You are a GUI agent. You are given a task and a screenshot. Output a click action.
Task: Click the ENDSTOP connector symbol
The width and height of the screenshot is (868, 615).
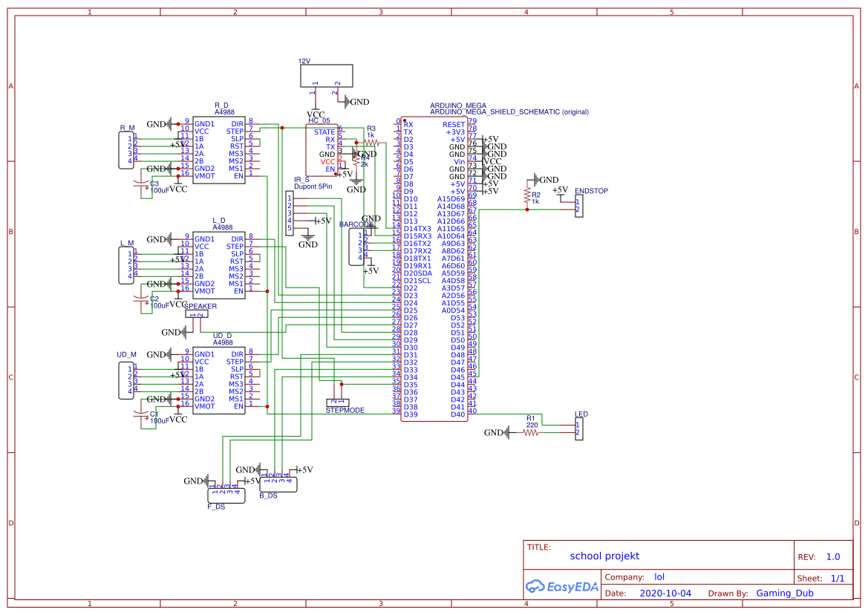tap(580, 204)
